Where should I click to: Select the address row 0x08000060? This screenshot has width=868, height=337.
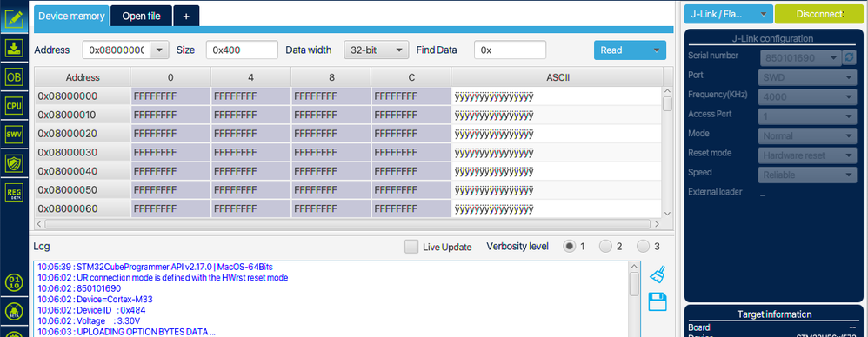click(83, 208)
